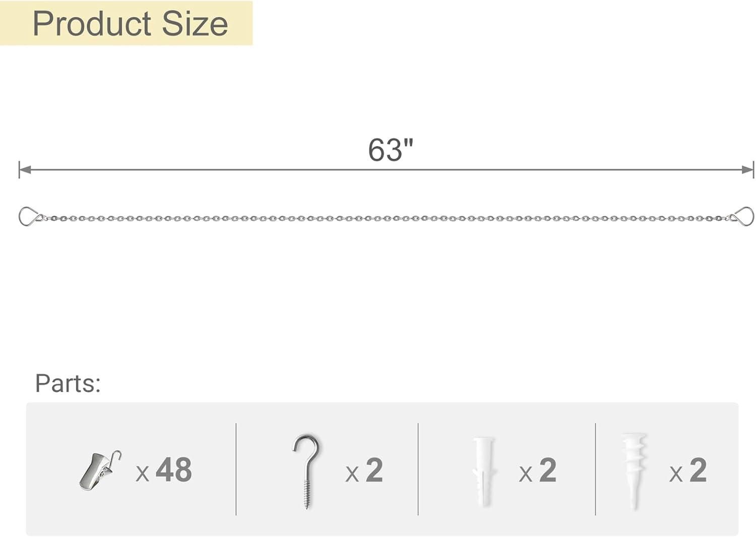Click the middle of the metal chain
This screenshot has width=756, height=537.
click(x=386, y=219)
